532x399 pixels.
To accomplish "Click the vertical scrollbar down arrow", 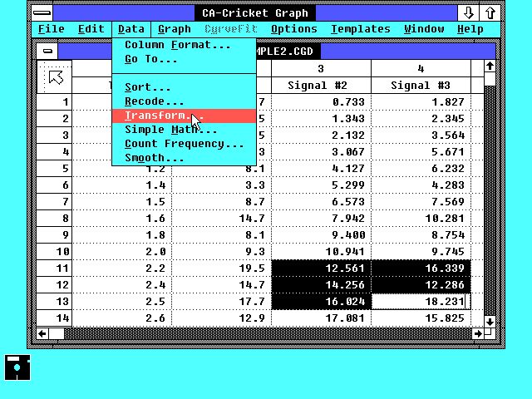I will [x=490, y=322].
